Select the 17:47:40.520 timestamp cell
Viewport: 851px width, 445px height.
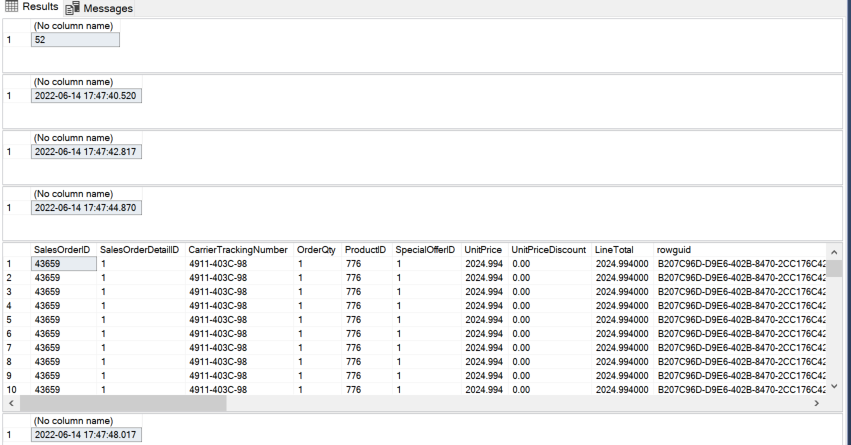click(x=85, y=96)
